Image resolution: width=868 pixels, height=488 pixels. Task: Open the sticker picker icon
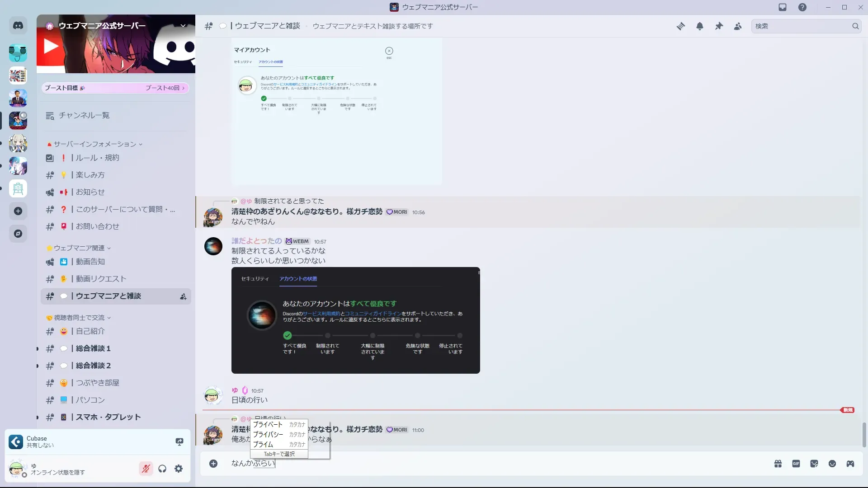click(x=814, y=464)
